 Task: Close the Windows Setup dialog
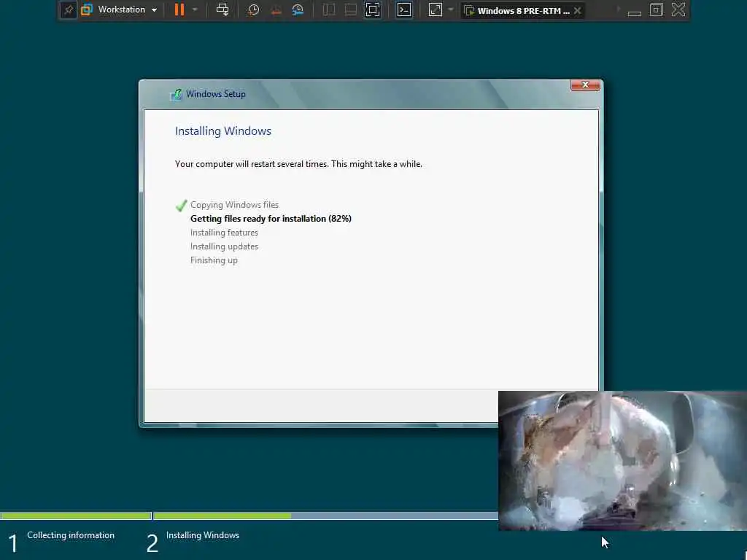[x=586, y=85]
